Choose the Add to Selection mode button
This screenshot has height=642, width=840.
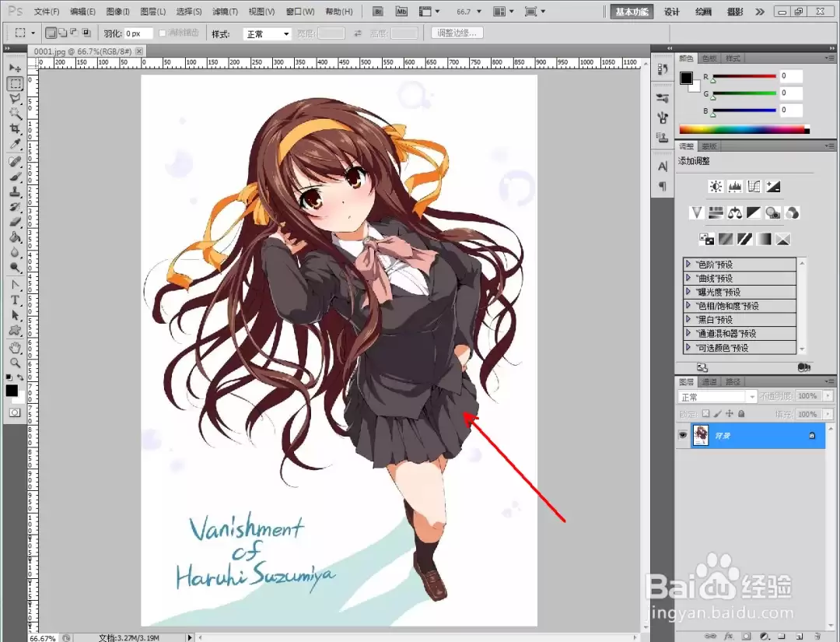click(63, 33)
